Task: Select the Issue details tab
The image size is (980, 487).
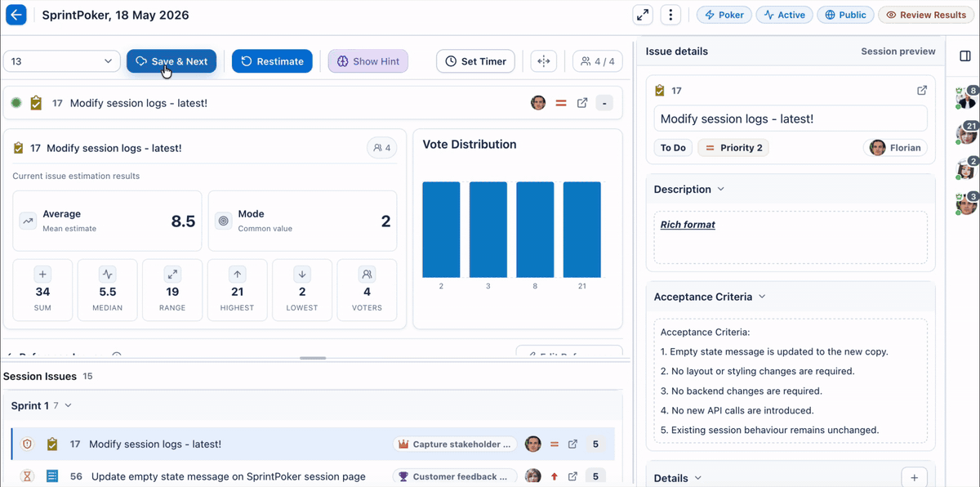Action: pyautogui.click(x=677, y=51)
